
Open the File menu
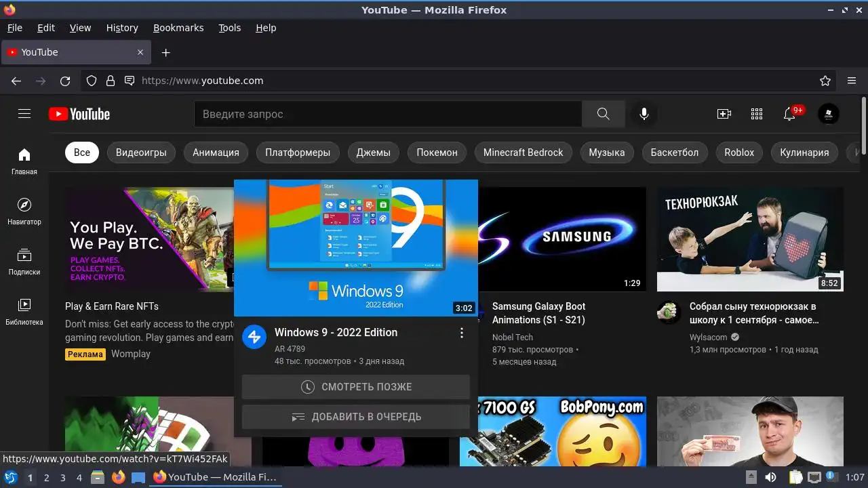[x=15, y=28]
